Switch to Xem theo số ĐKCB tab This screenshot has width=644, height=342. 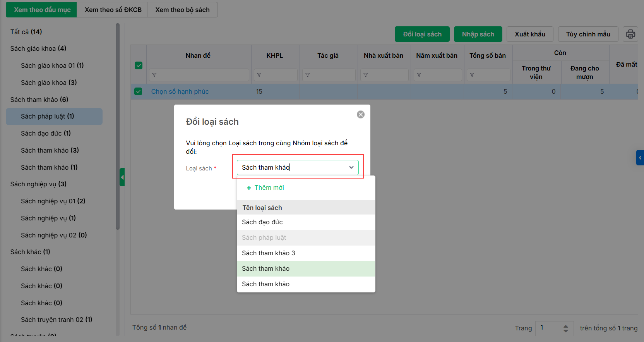coord(113,10)
